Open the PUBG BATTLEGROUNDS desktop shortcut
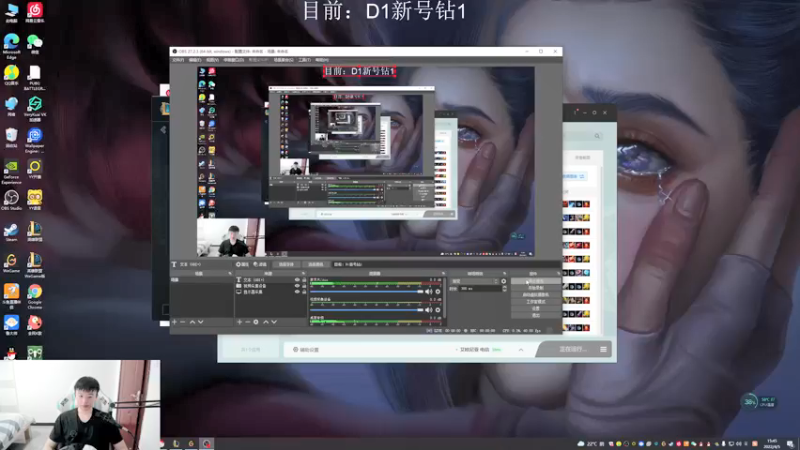 pos(35,78)
